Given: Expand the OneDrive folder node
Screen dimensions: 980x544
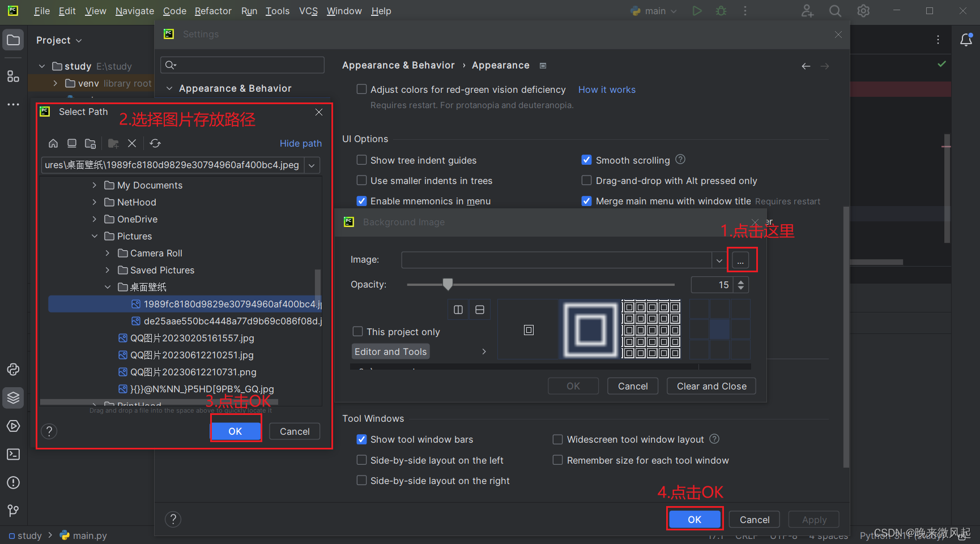Looking at the screenshot, I should click(95, 219).
